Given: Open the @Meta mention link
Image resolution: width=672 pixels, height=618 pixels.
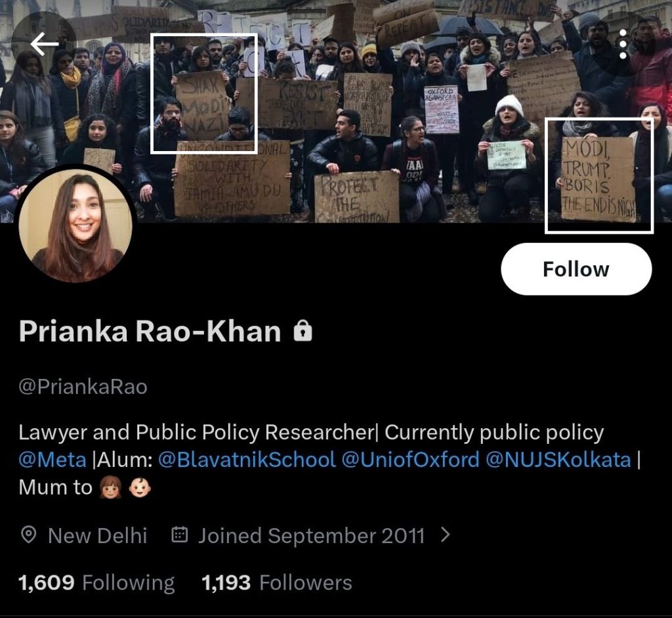Looking at the screenshot, I should pos(52,460).
